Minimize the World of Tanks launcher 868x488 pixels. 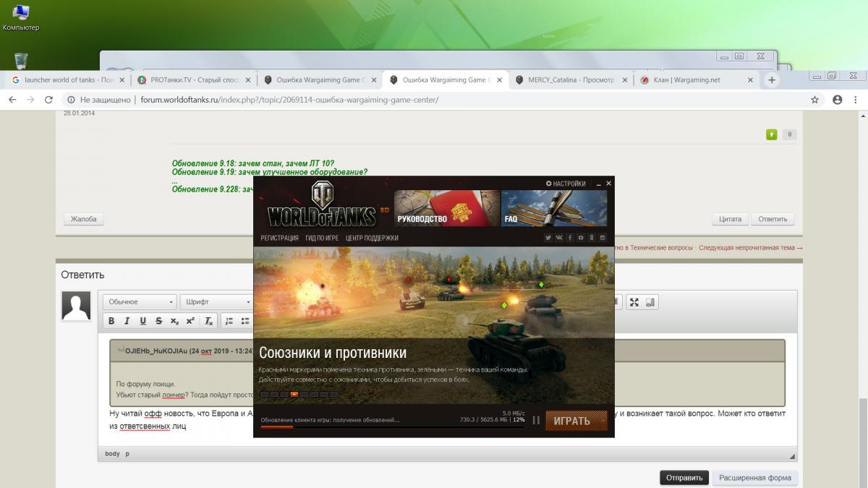point(598,184)
